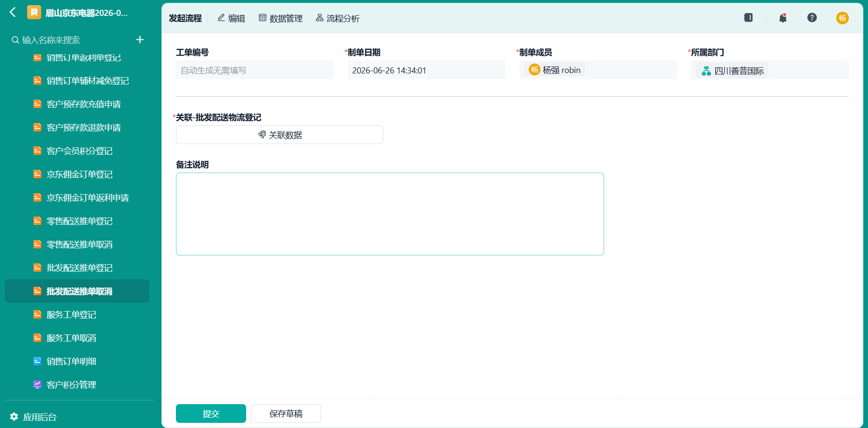Select the 杨强 robin member tag
Image resolution: width=868 pixels, height=428 pixels.
pyautogui.click(x=554, y=70)
